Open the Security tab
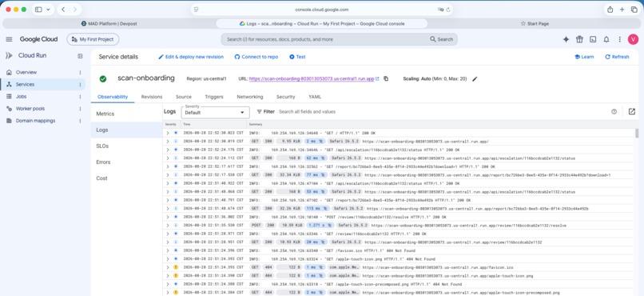 tap(285, 97)
